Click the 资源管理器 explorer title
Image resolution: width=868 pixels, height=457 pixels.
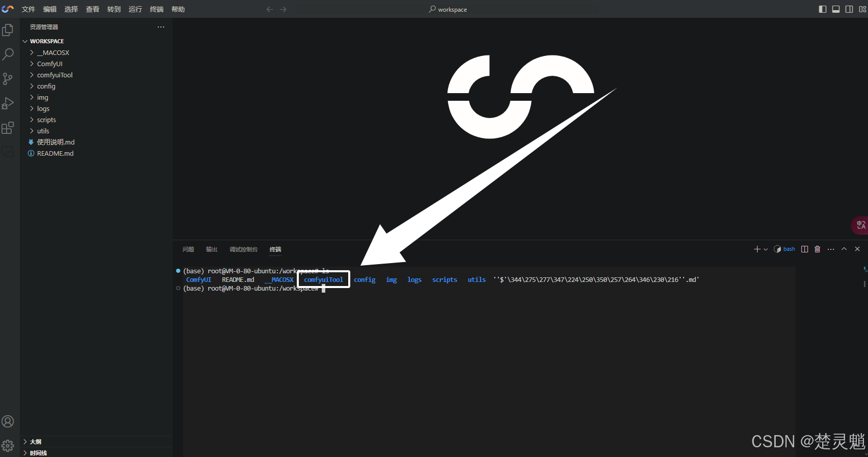pyautogui.click(x=44, y=27)
